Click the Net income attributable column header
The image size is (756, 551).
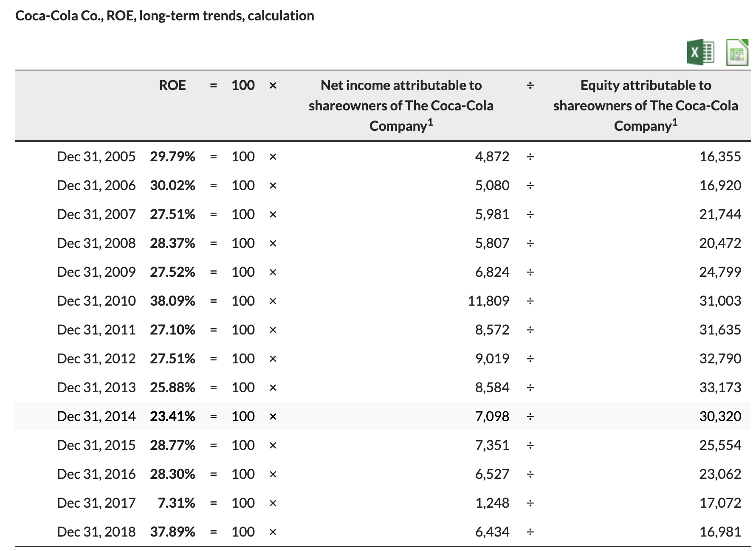[401, 106]
